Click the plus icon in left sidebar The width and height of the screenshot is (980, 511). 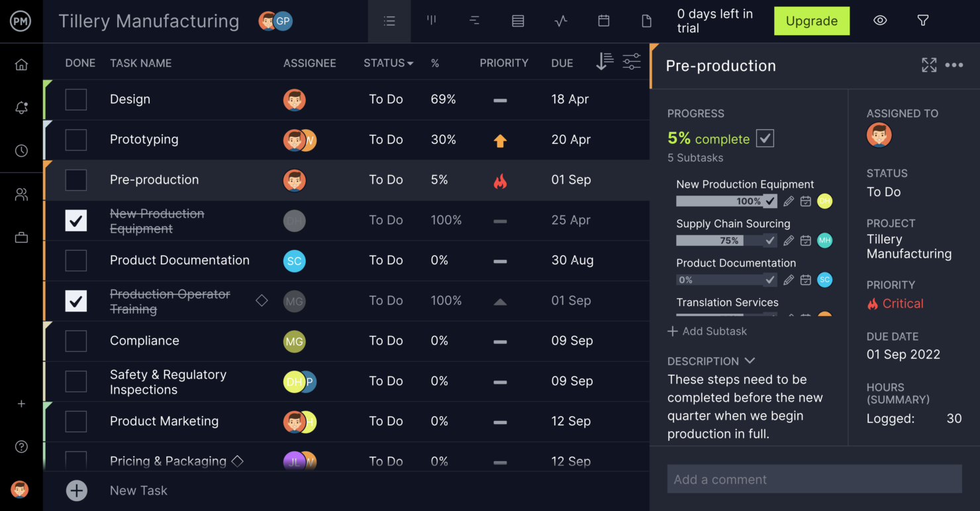point(21,404)
